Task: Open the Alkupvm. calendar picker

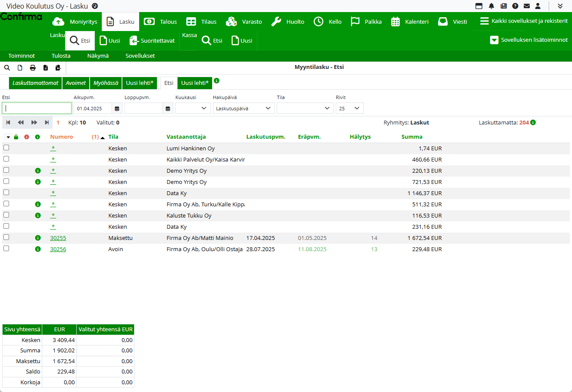Action: point(117,109)
